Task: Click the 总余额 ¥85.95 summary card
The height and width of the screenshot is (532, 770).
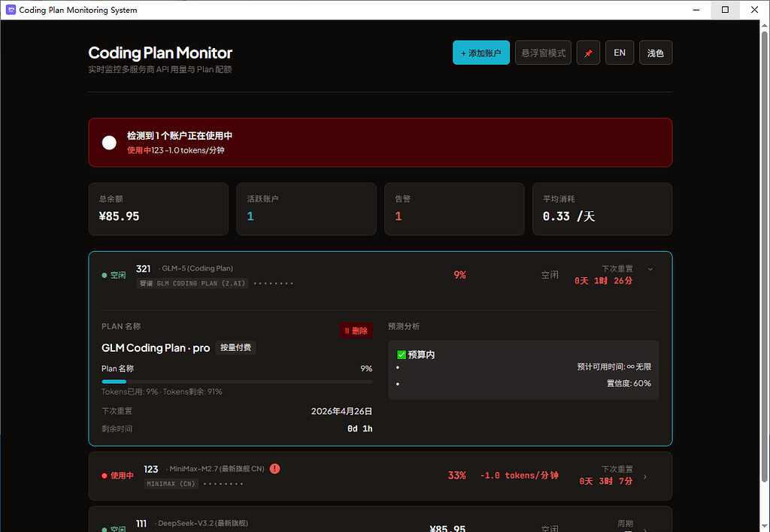Action: (158, 209)
